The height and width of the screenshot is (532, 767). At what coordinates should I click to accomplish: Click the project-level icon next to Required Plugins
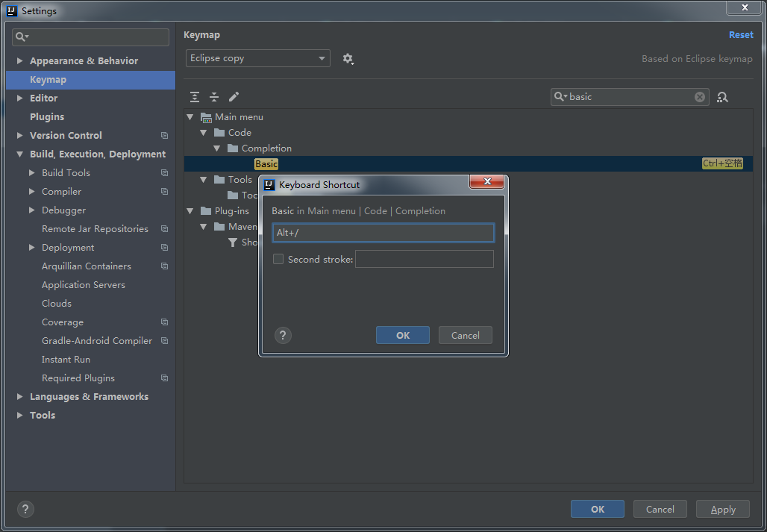click(x=164, y=378)
